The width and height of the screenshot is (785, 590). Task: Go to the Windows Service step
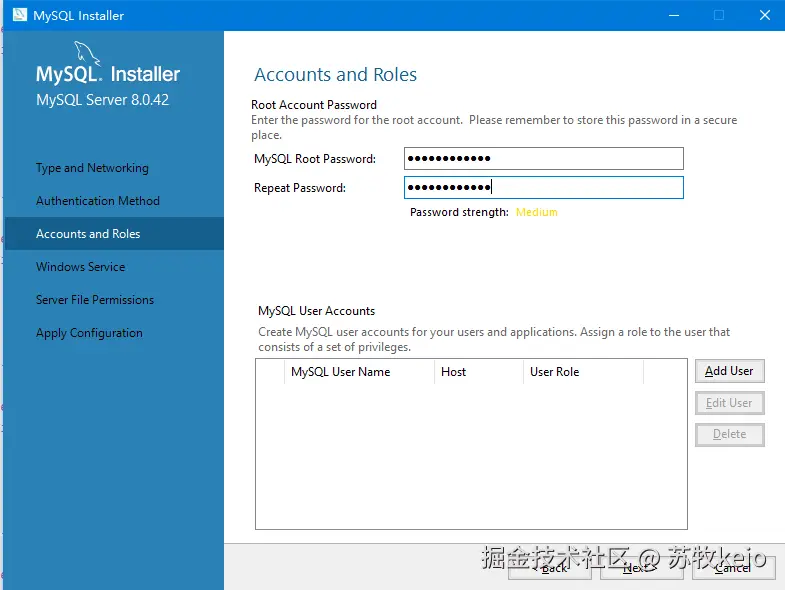pos(81,267)
